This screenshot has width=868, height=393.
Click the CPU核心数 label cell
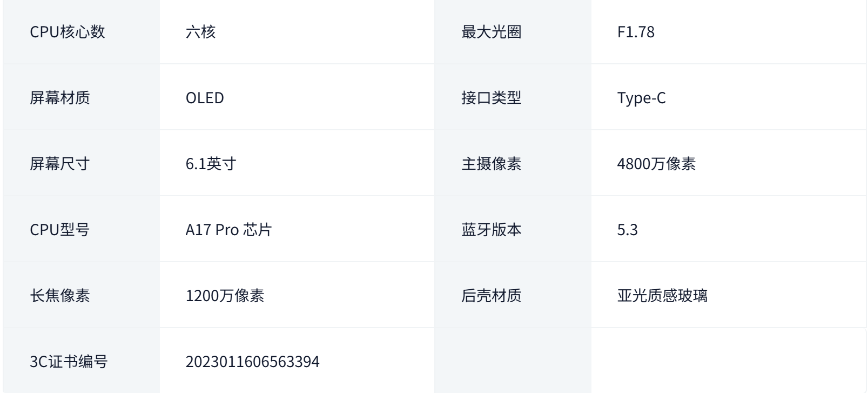[81, 31]
